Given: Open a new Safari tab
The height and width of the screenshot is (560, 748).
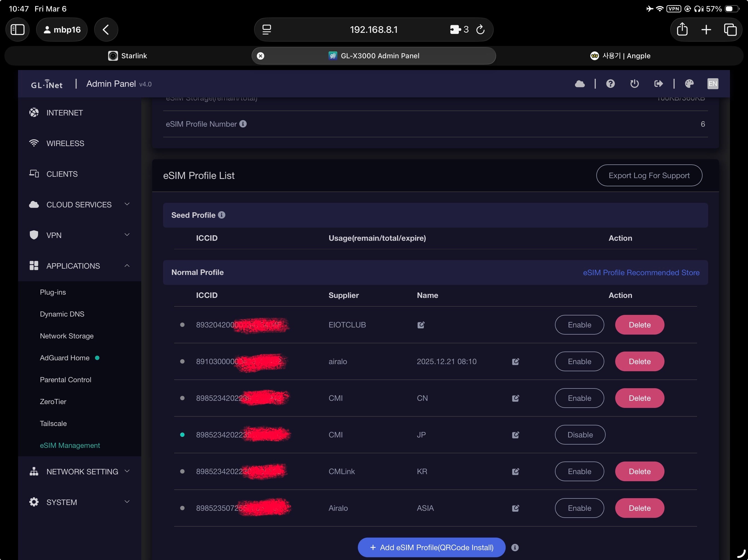Looking at the screenshot, I should (x=706, y=30).
